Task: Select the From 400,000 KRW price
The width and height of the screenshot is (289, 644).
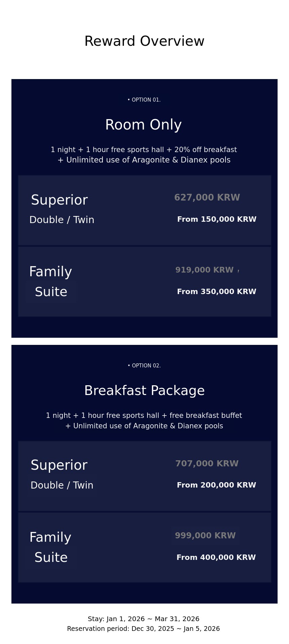Action: [x=216, y=558]
